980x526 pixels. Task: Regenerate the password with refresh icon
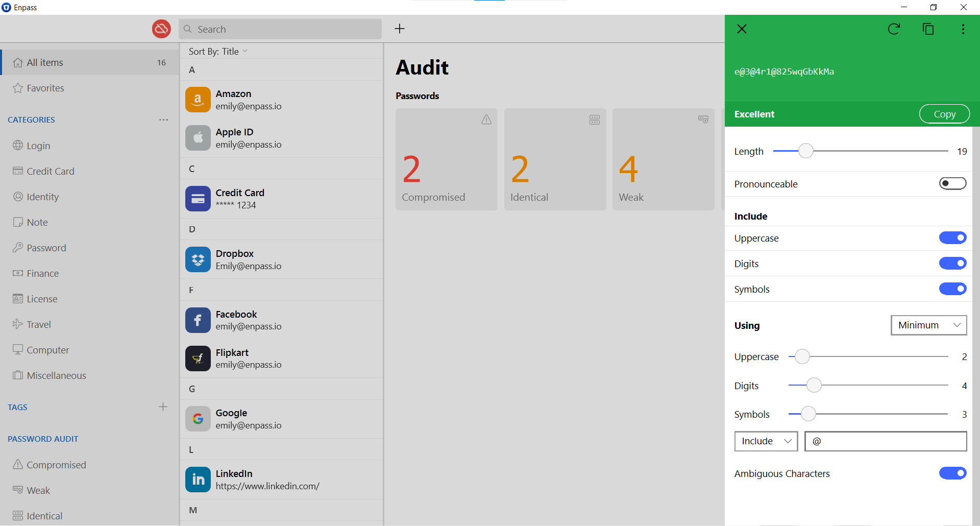click(x=894, y=29)
